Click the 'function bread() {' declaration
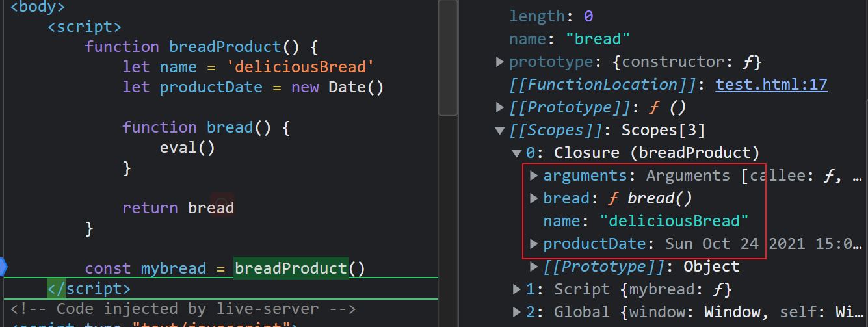 point(206,127)
